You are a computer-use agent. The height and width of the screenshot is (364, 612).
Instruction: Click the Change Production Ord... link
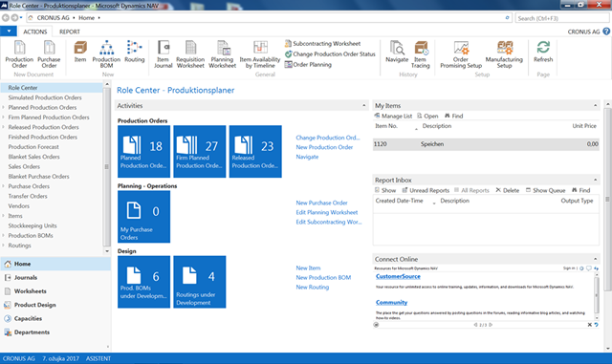point(327,138)
